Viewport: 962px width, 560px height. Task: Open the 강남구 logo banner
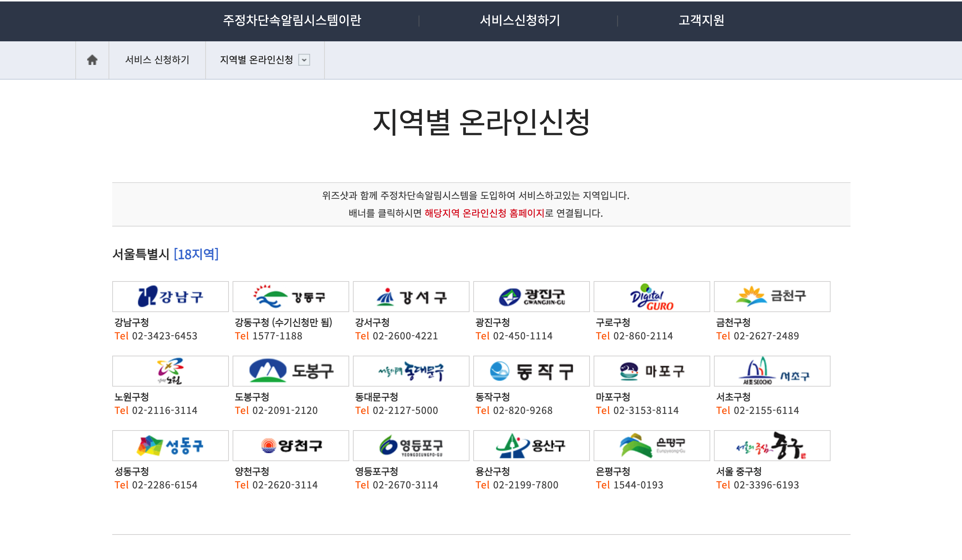(x=170, y=296)
